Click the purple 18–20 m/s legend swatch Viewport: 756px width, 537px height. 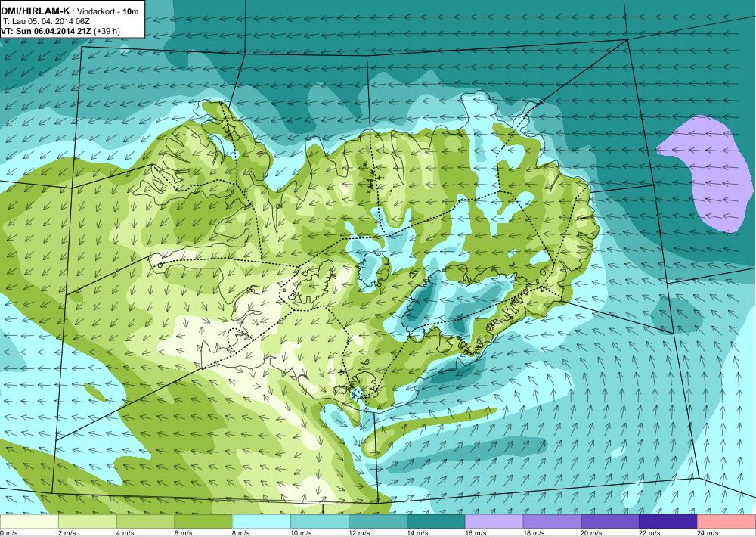pos(552,522)
